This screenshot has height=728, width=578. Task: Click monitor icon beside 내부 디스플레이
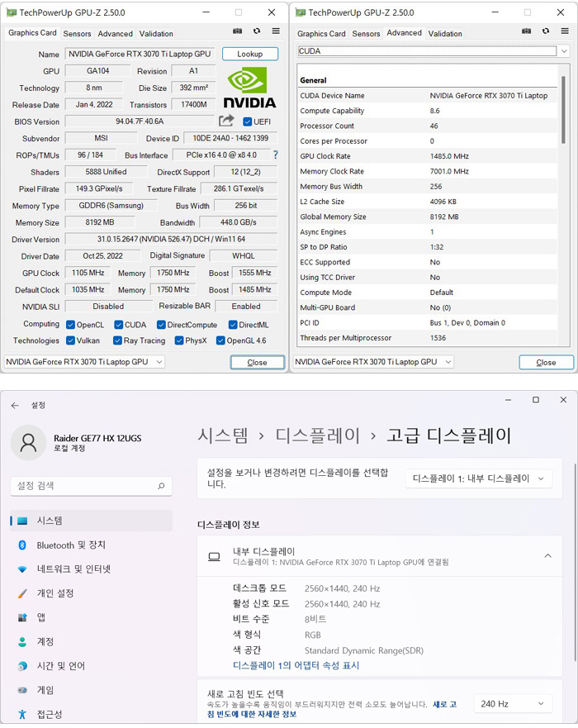214,557
